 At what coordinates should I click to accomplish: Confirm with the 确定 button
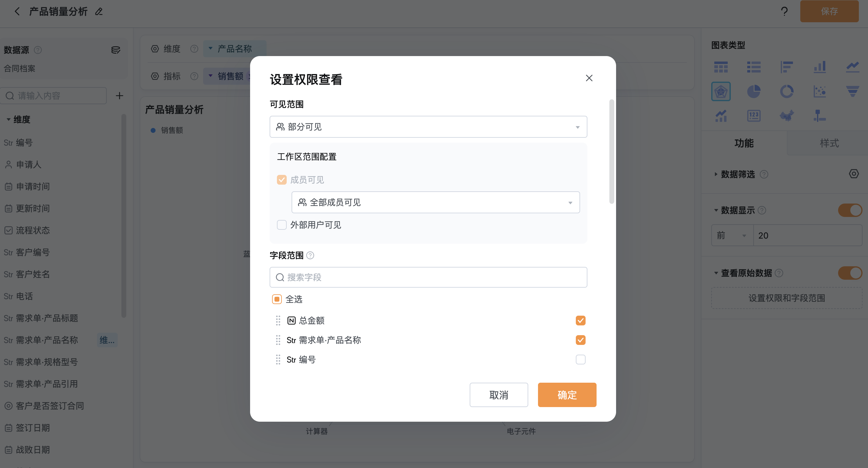567,395
